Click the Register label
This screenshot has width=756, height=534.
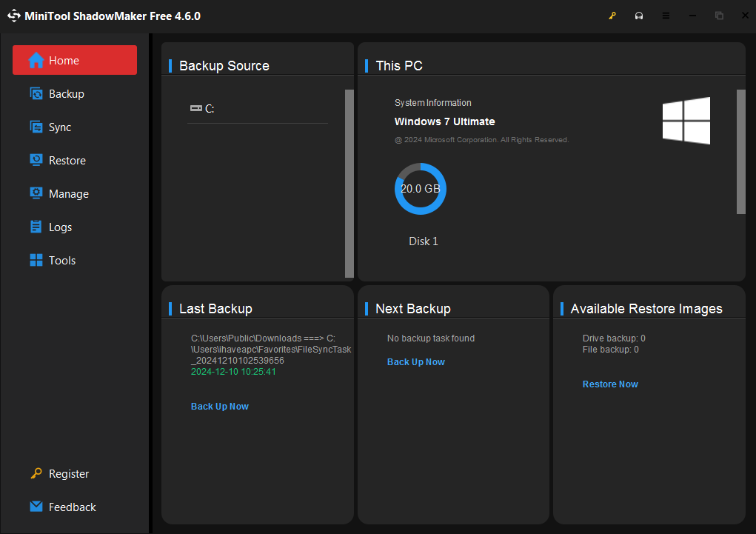pyautogui.click(x=69, y=474)
